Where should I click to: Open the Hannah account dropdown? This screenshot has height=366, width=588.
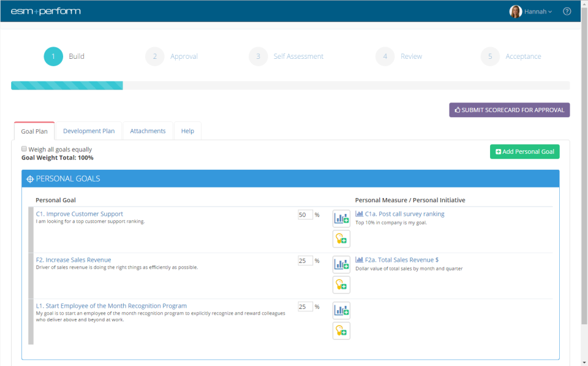point(536,11)
